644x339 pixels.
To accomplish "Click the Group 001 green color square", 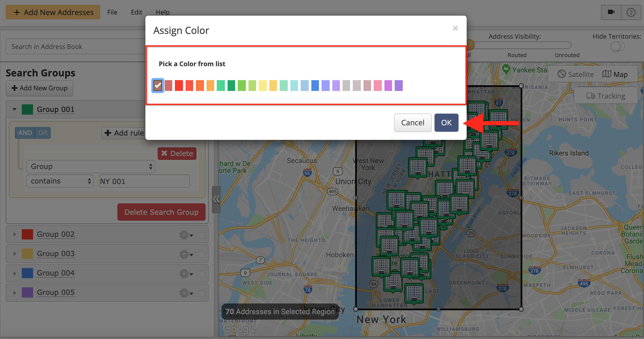I will point(27,110).
